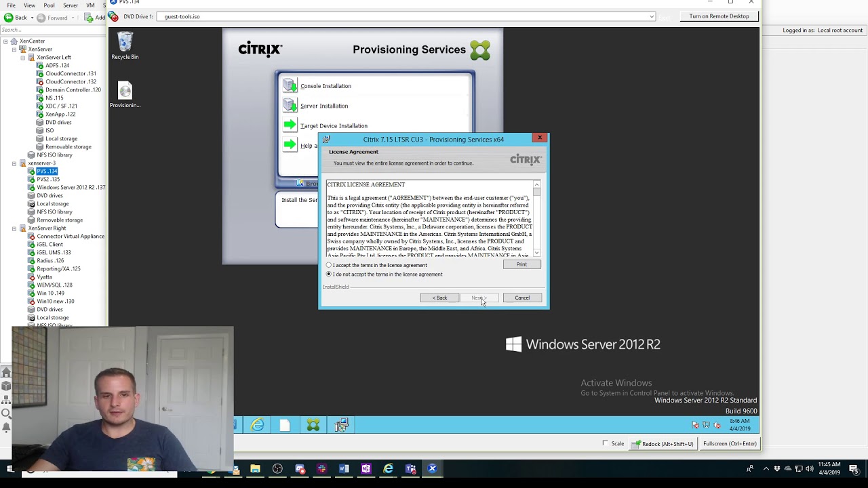The height and width of the screenshot is (488, 868).
Task: Open the Recycle Bin desktop icon
Action: click(x=125, y=45)
